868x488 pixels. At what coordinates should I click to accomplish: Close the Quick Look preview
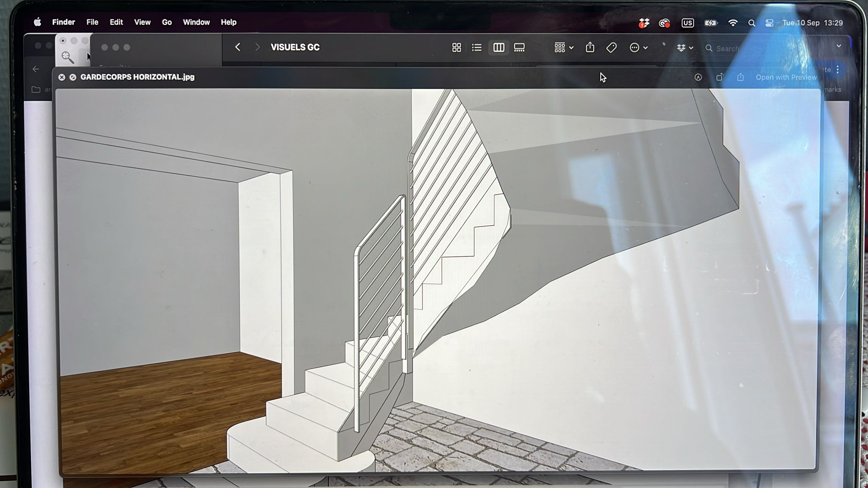[x=62, y=77]
